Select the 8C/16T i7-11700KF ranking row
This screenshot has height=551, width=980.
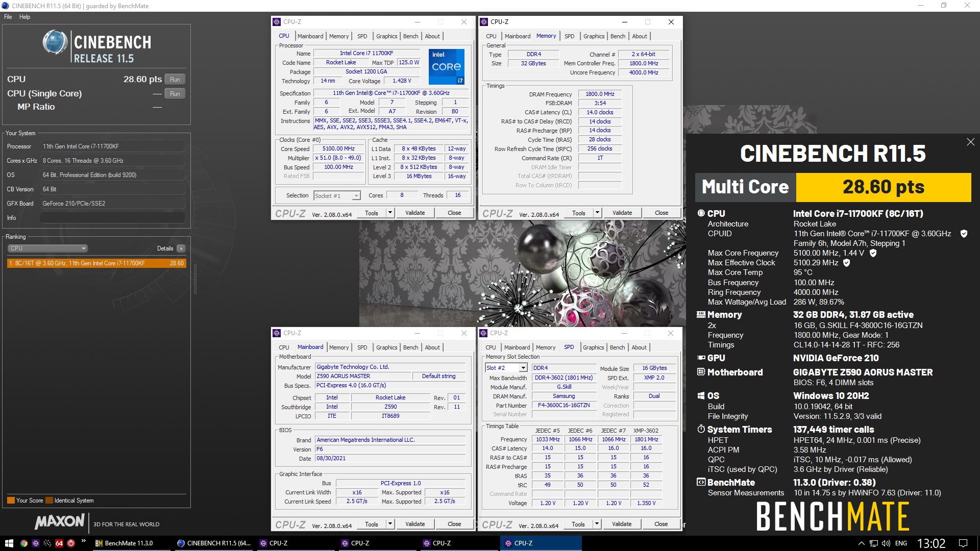point(96,263)
